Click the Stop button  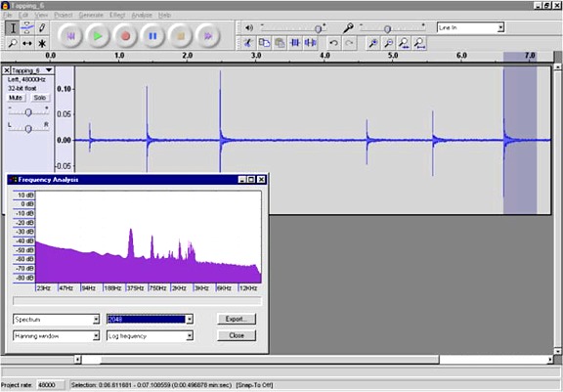[x=180, y=36]
